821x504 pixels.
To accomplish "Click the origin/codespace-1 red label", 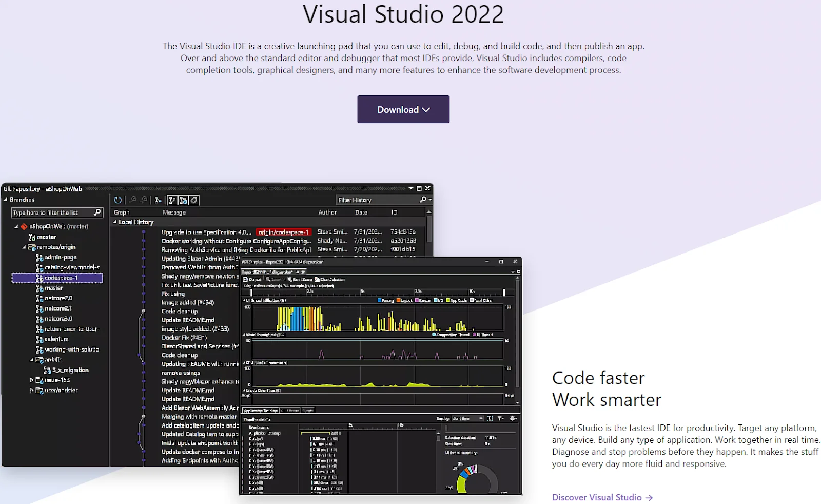I will pos(283,232).
